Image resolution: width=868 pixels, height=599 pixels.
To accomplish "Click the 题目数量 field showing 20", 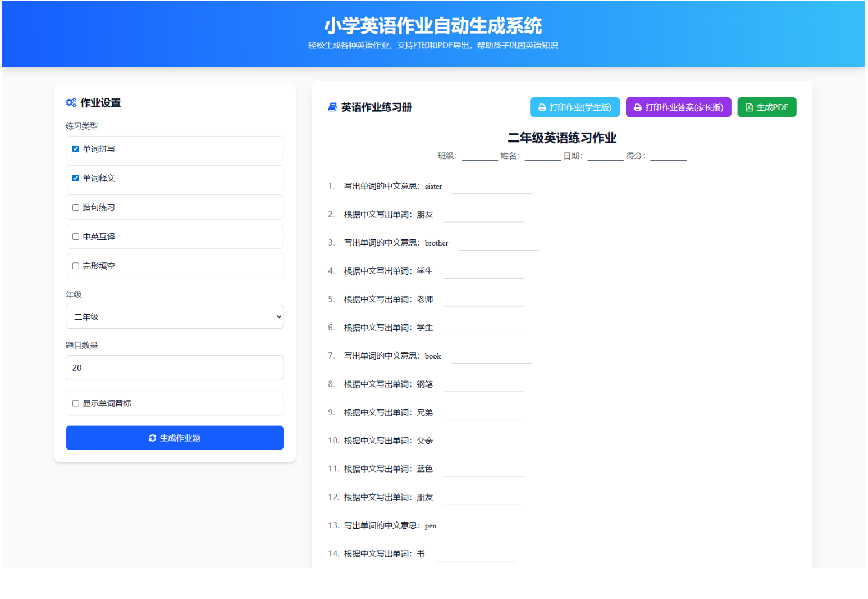I will pyautogui.click(x=175, y=367).
